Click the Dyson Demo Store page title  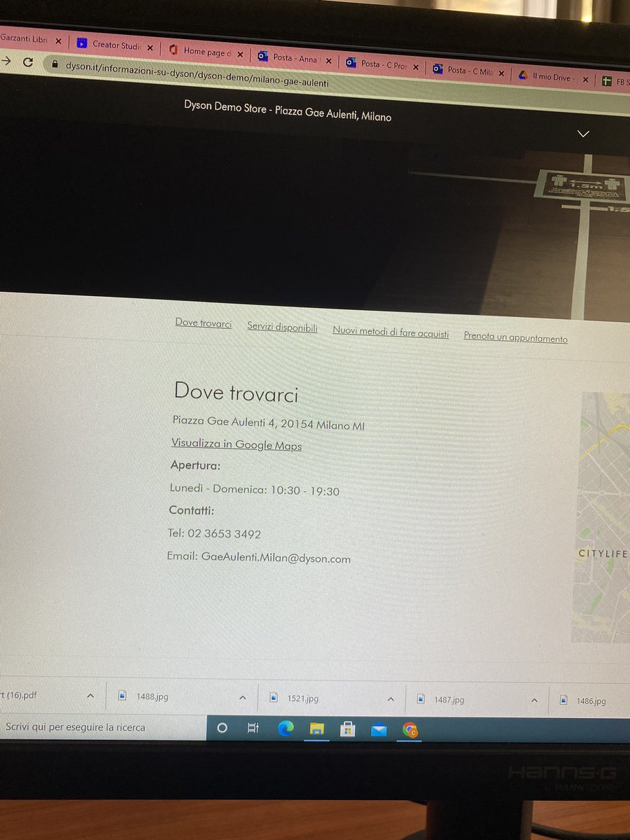[288, 111]
